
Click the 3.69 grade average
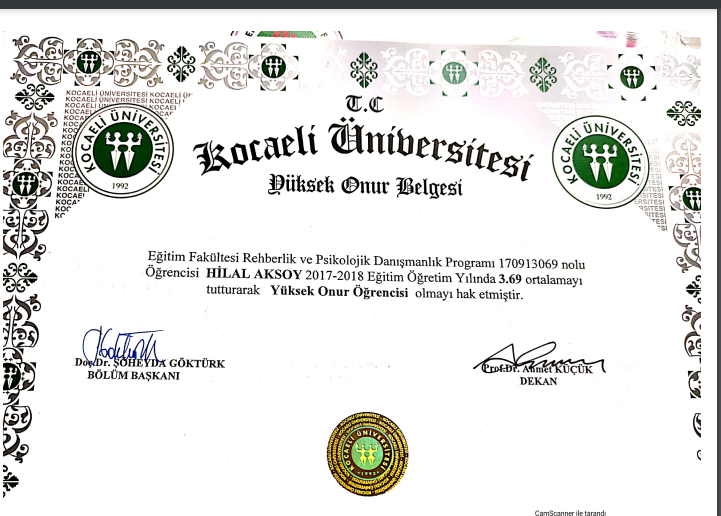coord(510,279)
